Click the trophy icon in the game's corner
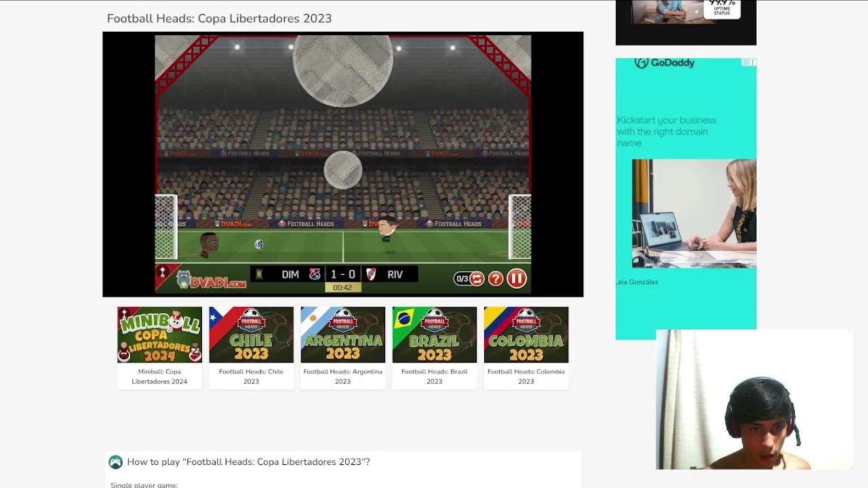This screenshot has height=488, width=868. click(161, 272)
